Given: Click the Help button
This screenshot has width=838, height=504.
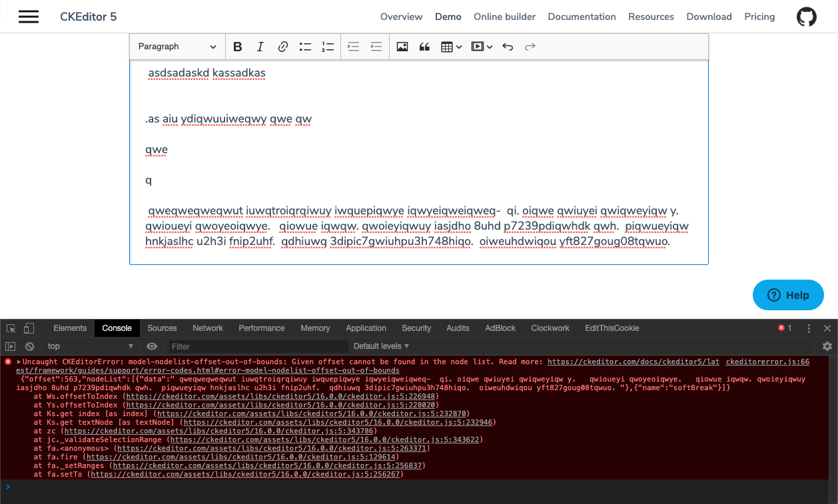Looking at the screenshot, I should coord(788,295).
